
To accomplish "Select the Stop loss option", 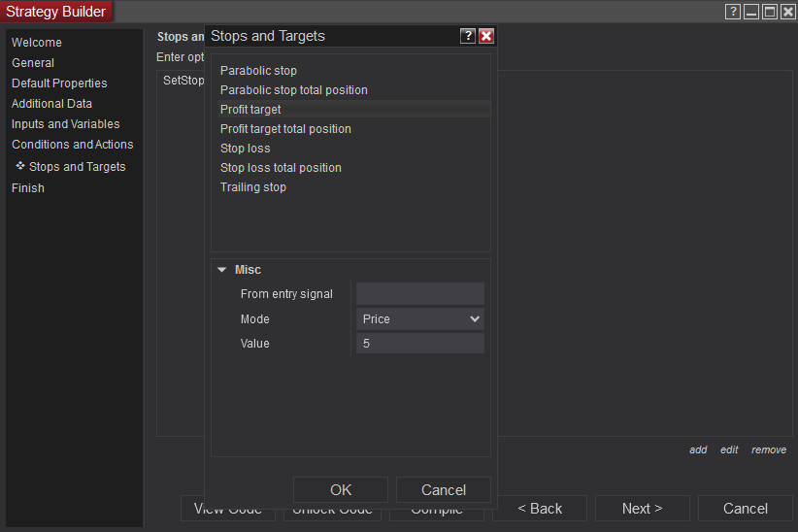I will click(246, 149).
